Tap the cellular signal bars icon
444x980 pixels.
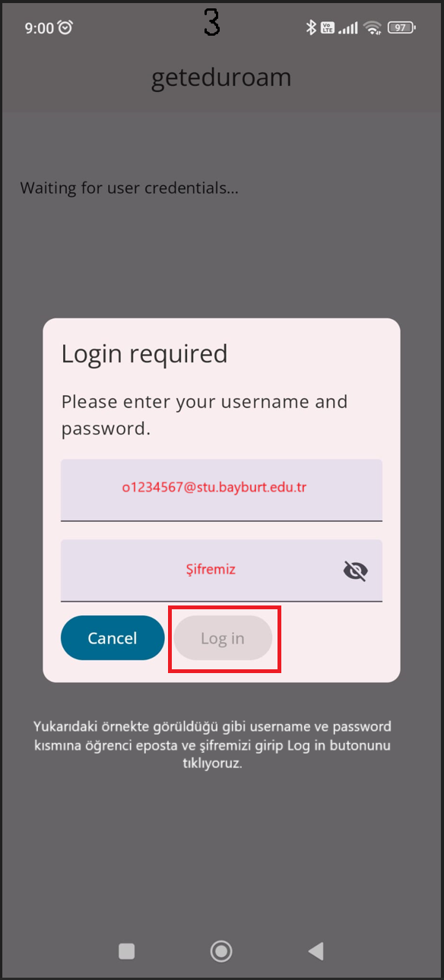click(348, 28)
